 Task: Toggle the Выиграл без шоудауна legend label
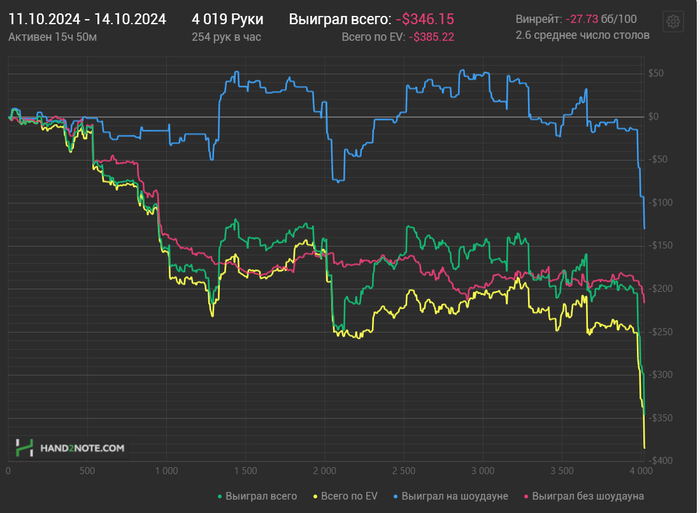(x=588, y=496)
